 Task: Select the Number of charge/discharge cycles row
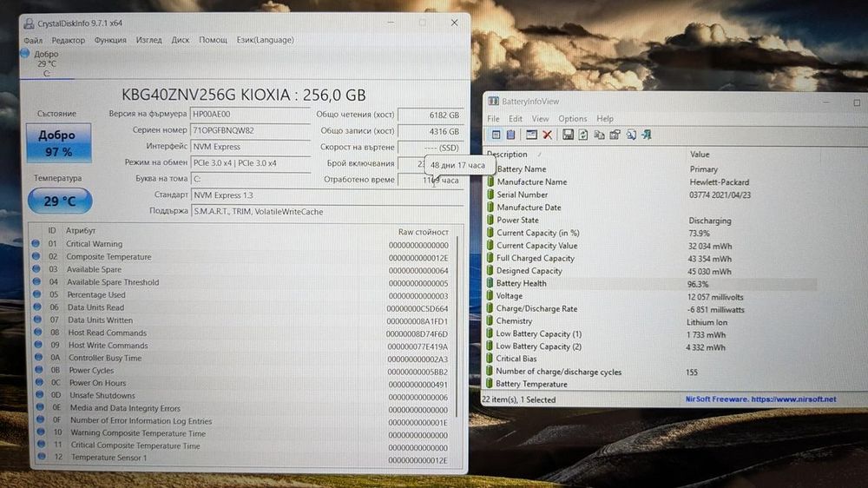pyautogui.click(x=650, y=373)
